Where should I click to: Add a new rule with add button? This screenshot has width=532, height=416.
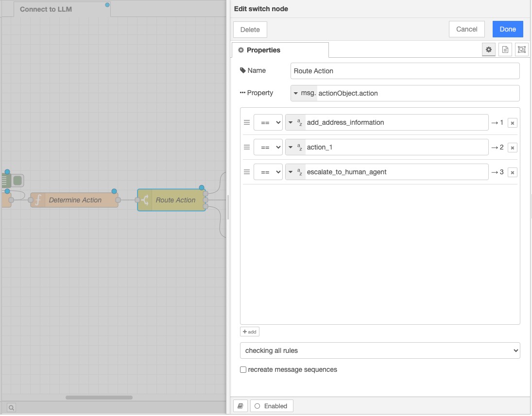coord(250,332)
